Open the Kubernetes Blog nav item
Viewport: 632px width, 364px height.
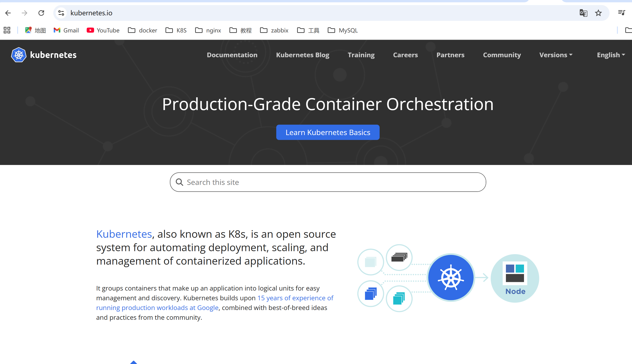[x=302, y=55]
